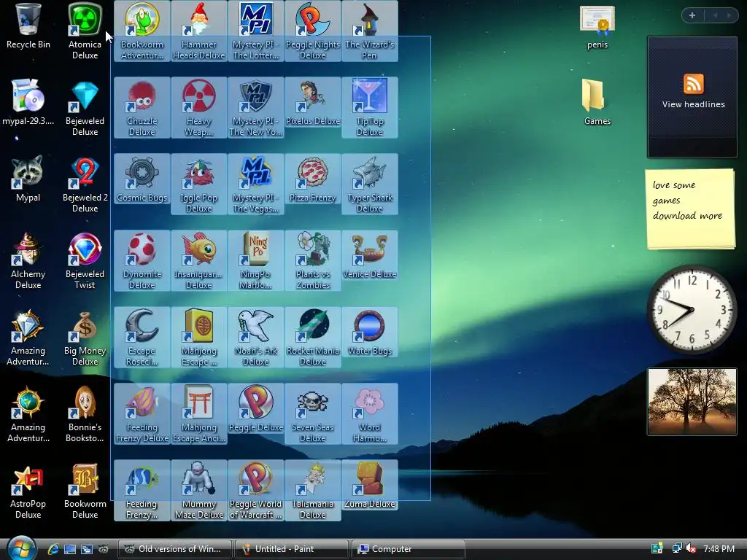Click the analog clock gadget
747x560 pixels.
(692, 309)
